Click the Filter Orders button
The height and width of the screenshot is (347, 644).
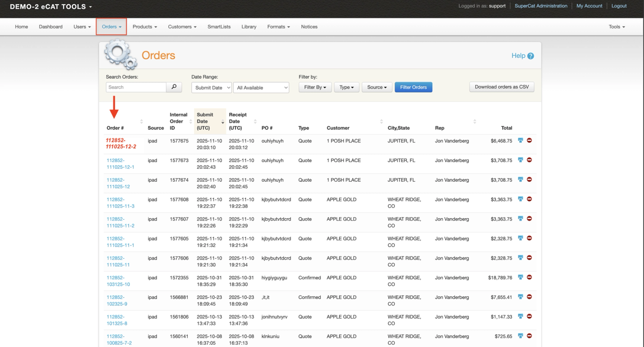point(414,87)
